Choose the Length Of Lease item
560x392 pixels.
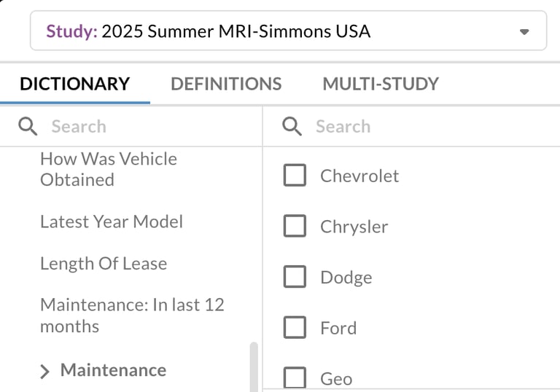pyautogui.click(x=104, y=264)
